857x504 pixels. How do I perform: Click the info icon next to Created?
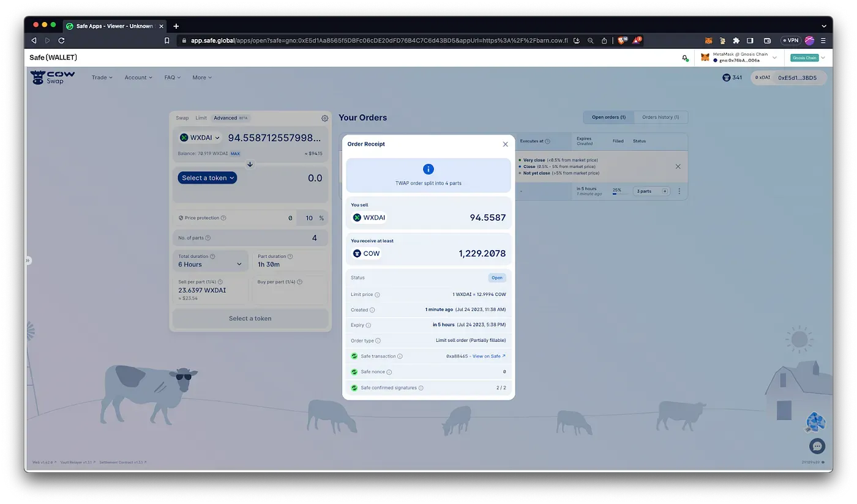coord(372,310)
